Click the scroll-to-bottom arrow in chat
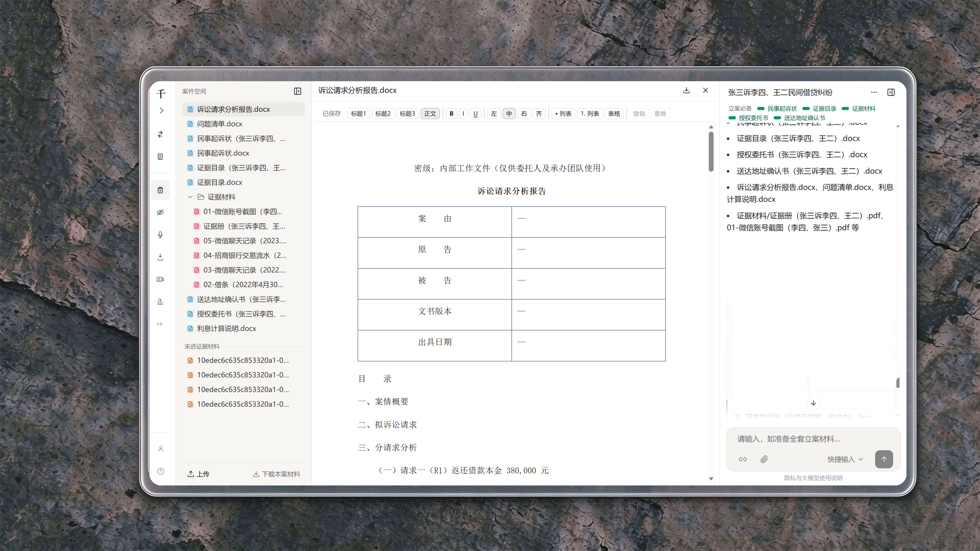Screen dimensions: 980x551 point(813,403)
